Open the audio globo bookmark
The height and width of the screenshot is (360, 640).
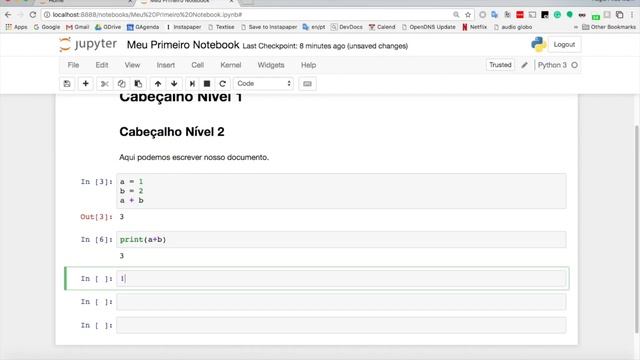(513, 27)
